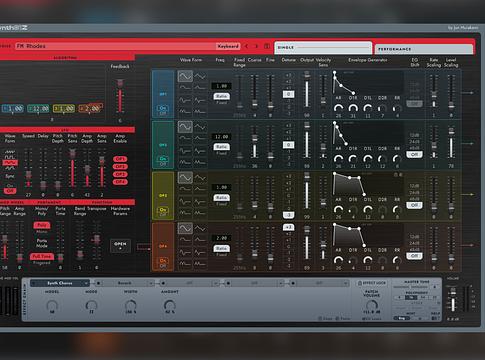Screen dimensions: 485x360
Task: Toggle OP1 On/Off switch
Action: coord(163,110)
